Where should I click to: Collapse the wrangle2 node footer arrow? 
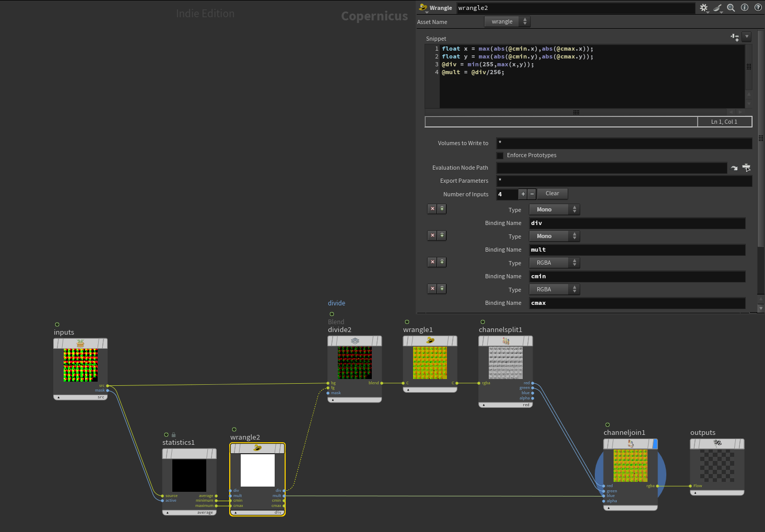click(236, 513)
